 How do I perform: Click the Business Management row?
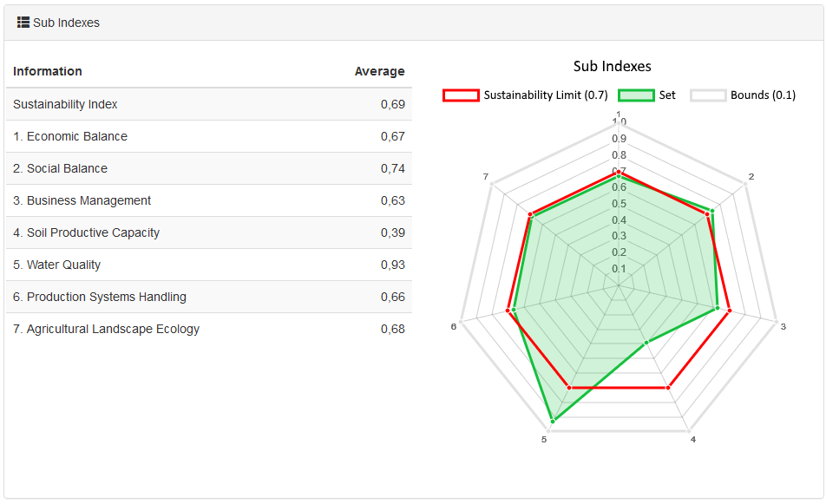[208, 200]
